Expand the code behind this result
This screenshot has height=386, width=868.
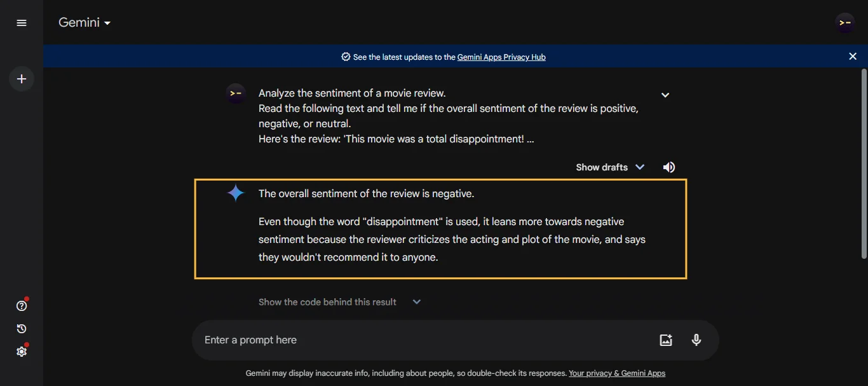pyautogui.click(x=417, y=301)
